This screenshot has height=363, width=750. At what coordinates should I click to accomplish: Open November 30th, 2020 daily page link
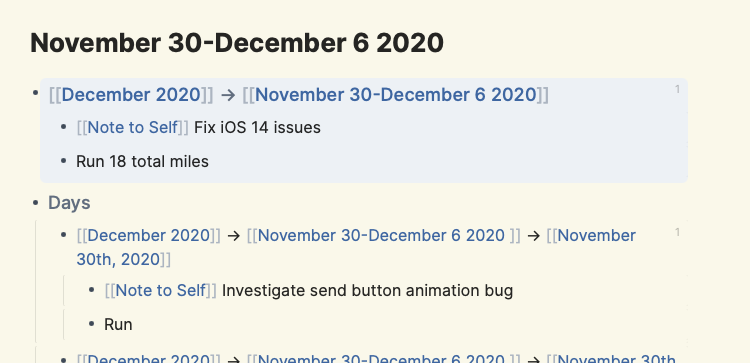click(356, 247)
